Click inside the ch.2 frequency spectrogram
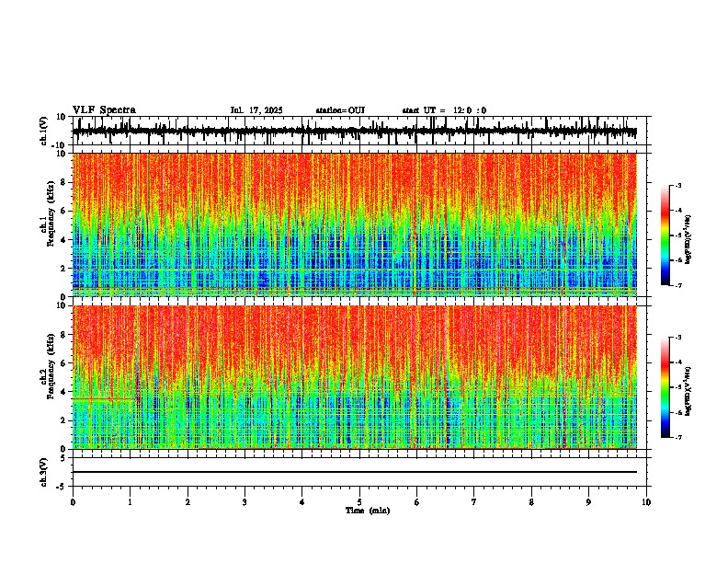728x563 pixels. [x=355, y=377]
